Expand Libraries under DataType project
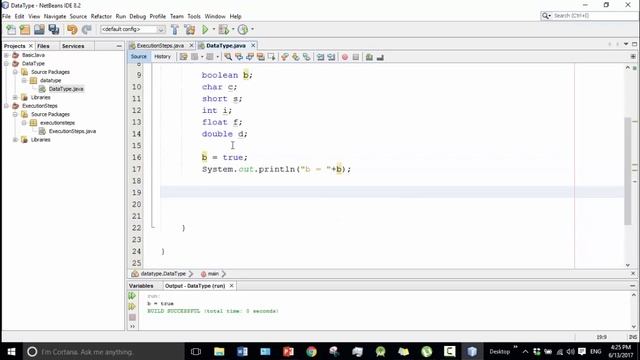The width and height of the screenshot is (640, 360). pyautogui.click(x=15, y=98)
